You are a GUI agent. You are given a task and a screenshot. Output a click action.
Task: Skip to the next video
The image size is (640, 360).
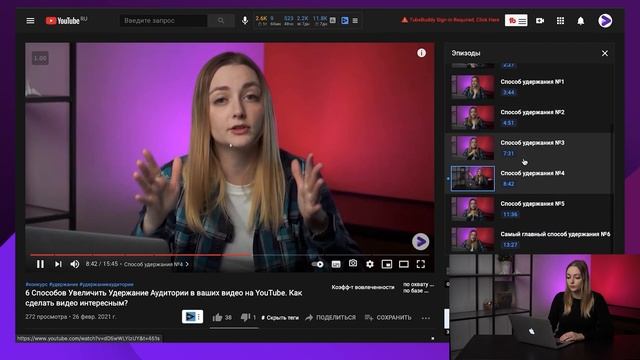pyautogui.click(x=58, y=264)
